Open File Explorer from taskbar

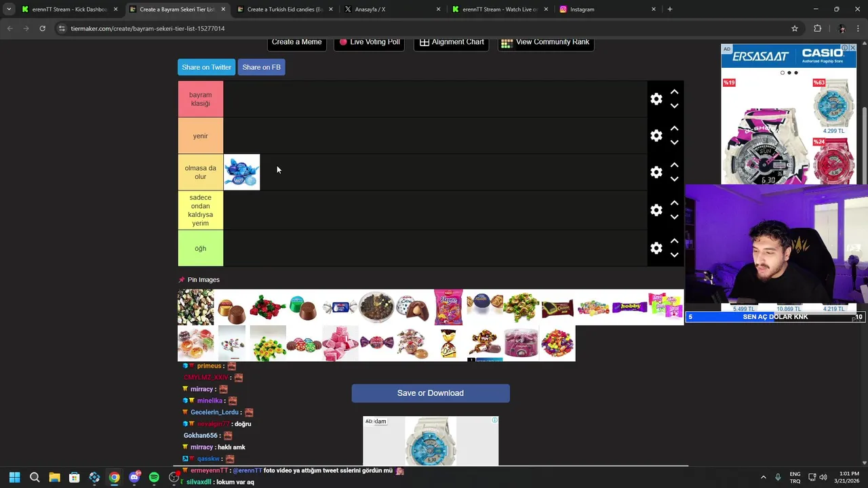54,477
